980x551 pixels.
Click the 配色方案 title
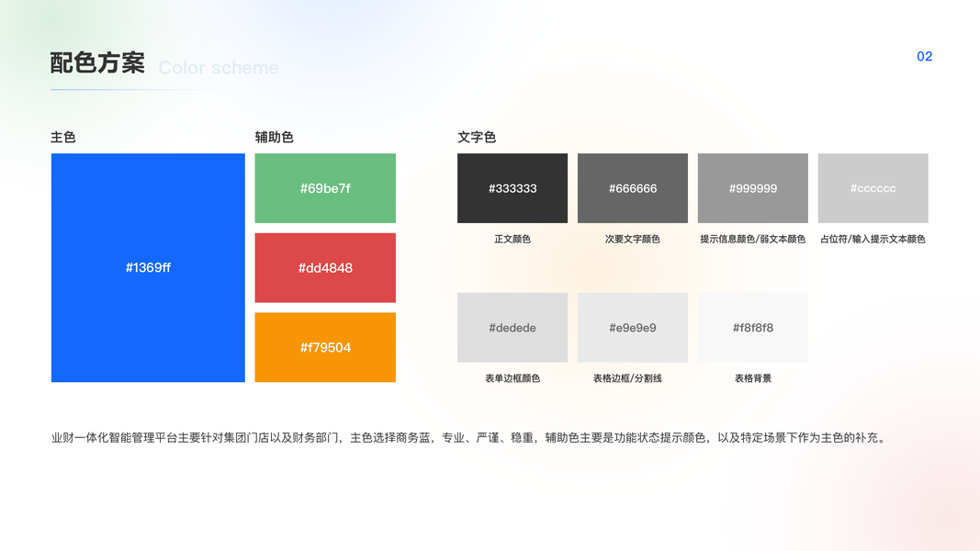click(97, 63)
